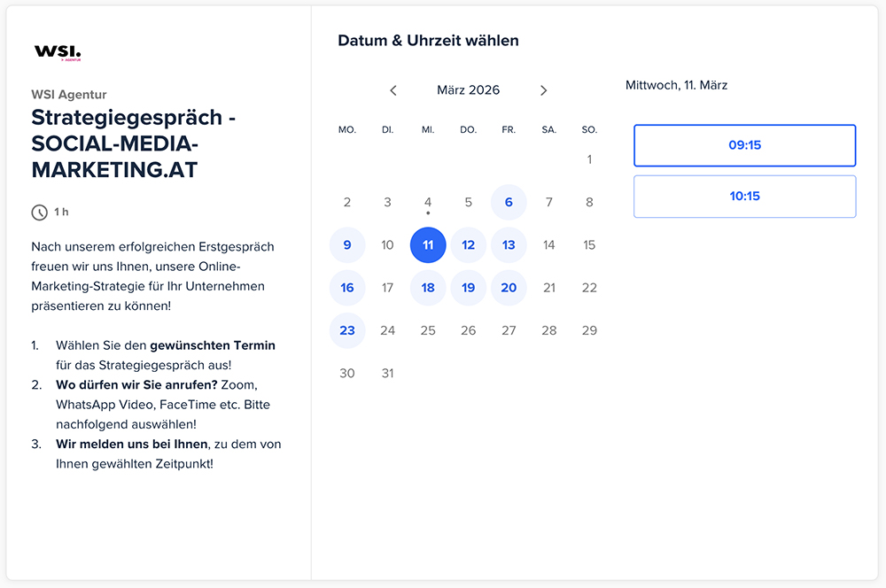
Task: Select Monday March 16
Action: click(347, 288)
